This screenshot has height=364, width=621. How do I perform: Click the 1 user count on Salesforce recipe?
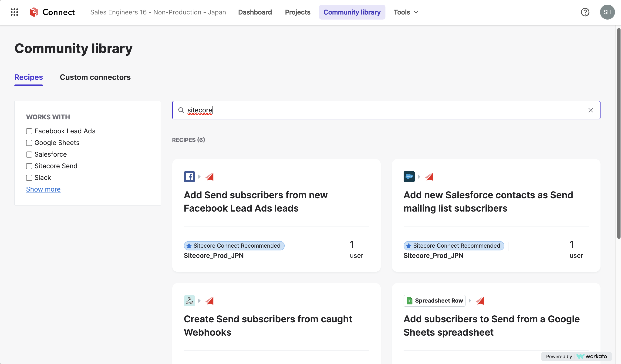(x=576, y=249)
